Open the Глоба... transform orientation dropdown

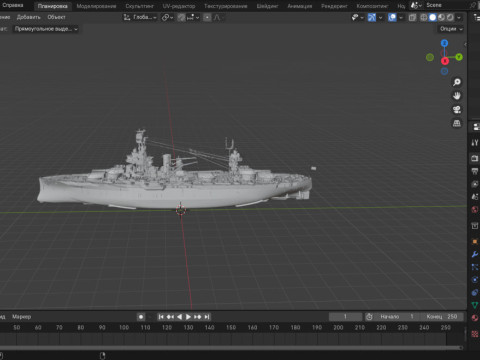coord(140,17)
